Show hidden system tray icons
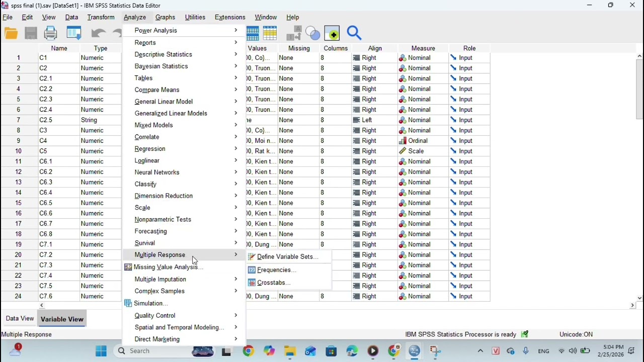The image size is (644, 362). [x=480, y=351]
